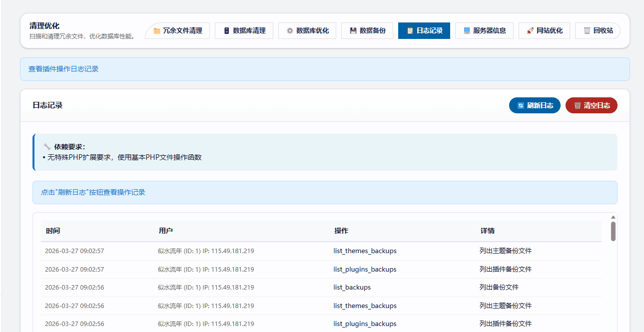Click the scrollbar up arrow of log table
The height and width of the screenshot is (332, 644).
pyautogui.click(x=613, y=217)
